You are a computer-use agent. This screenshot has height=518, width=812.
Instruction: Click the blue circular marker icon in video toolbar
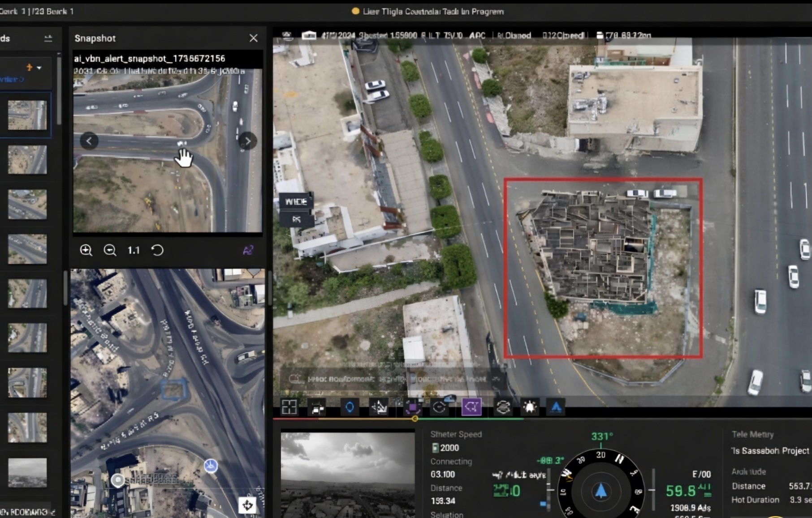[350, 407]
